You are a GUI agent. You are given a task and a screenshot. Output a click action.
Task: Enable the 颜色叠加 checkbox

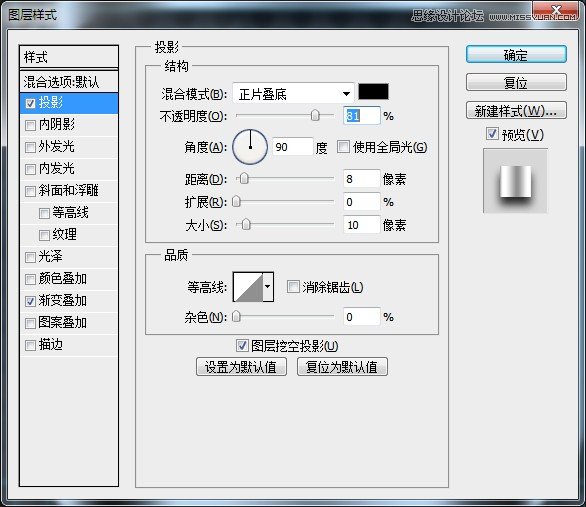(30, 279)
